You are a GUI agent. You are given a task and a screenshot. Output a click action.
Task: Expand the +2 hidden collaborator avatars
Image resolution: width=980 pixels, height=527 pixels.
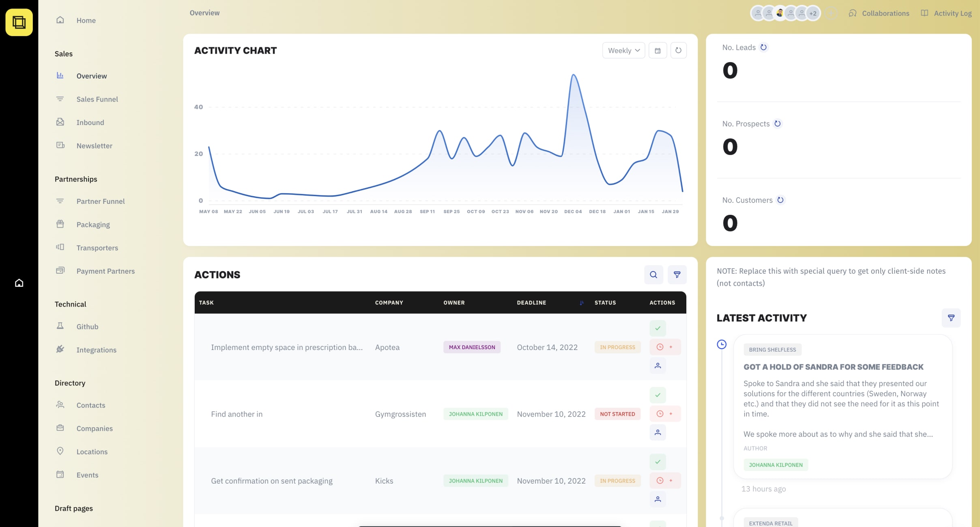[812, 13]
